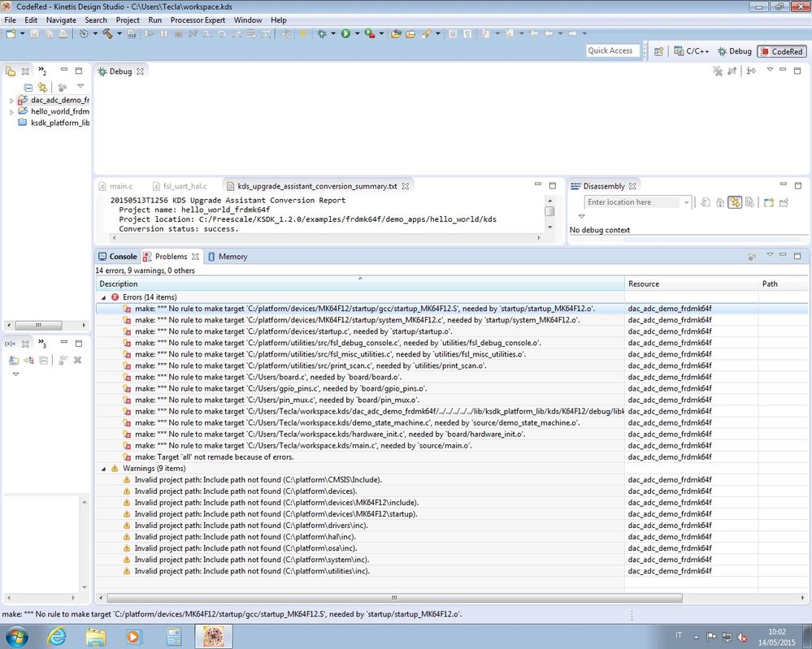Image resolution: width=812 pixels, height=649 pixels.
Task: Sort by the Resource column header
Action: coord(692,284)
